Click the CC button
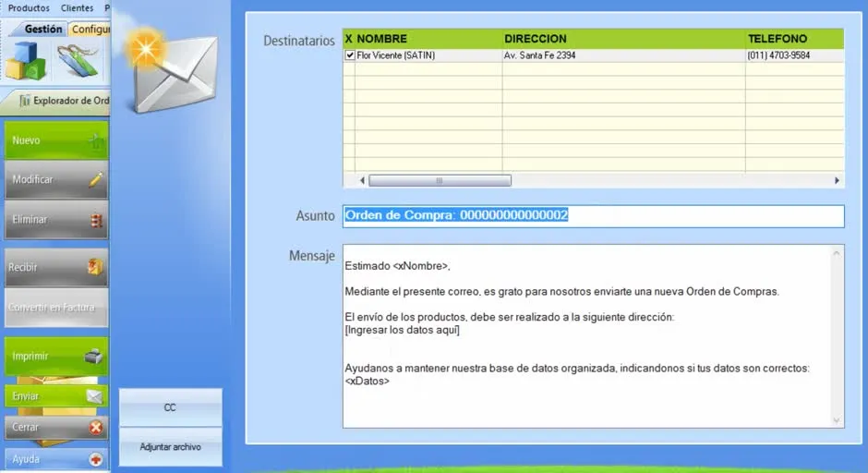This screenshot has width=868, height=473. pos(170,407)
